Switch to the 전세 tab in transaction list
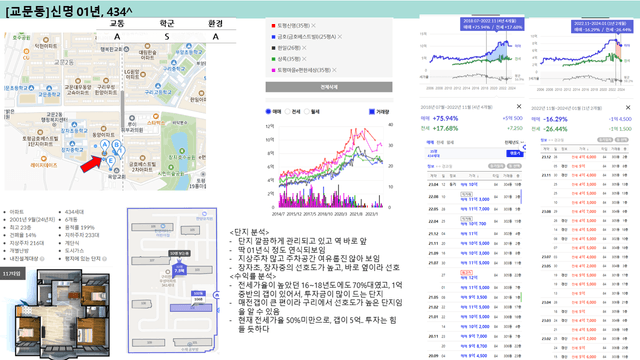This screenshot has width=640, height=360. (440, 142)
